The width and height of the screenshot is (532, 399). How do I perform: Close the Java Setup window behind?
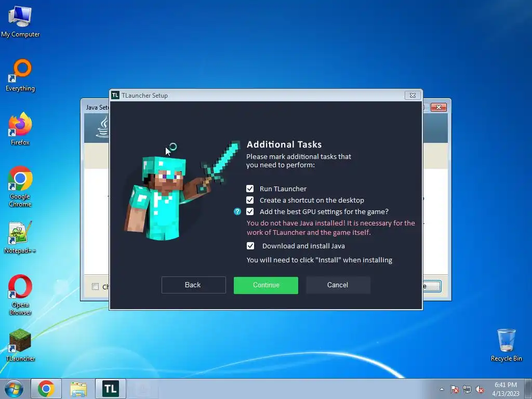438,107
